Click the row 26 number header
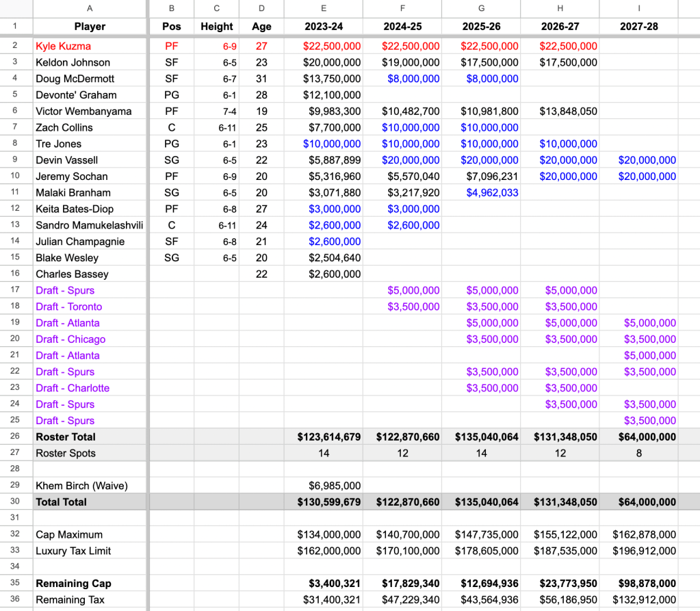700x611 pixels. [x=15, y=437]
